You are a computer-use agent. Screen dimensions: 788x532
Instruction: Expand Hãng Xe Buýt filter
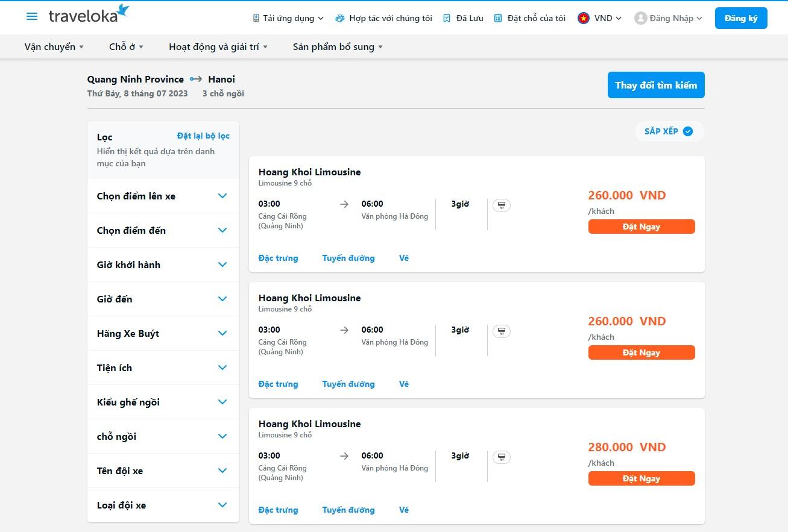pos(163,333)
